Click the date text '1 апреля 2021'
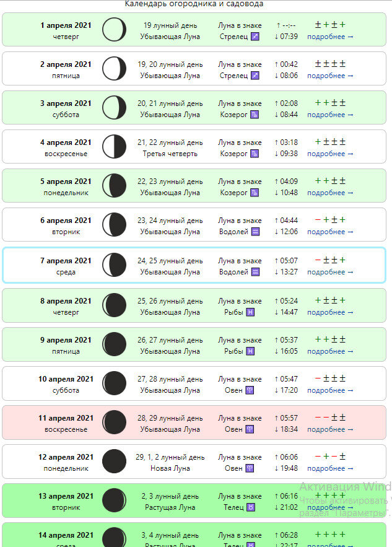This screenshot has height=547, width=392. [x=66, y=25]
